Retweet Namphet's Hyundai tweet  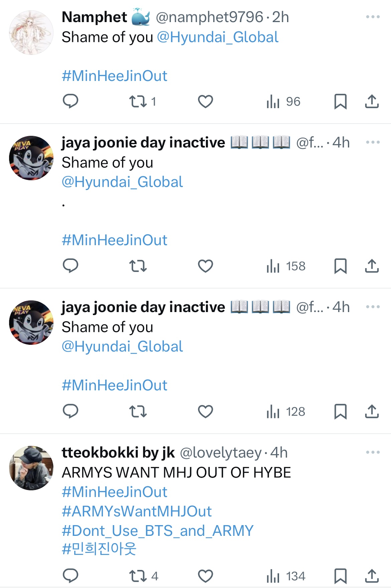[x=138, y=101]
